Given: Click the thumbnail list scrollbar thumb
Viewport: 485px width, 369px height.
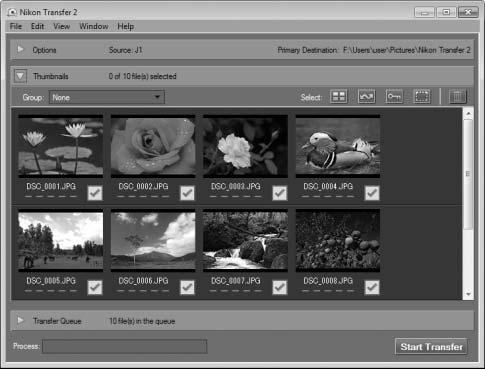Looking at the screenshot, I should (468, 174).
